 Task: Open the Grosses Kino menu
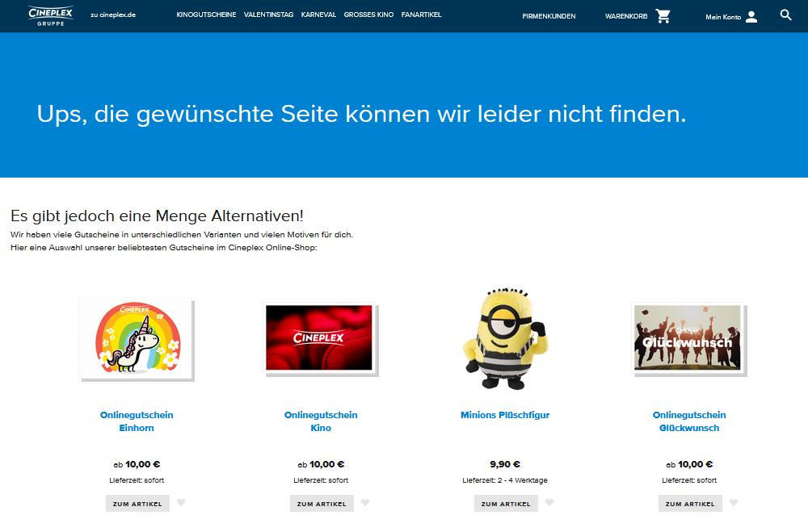368,15
